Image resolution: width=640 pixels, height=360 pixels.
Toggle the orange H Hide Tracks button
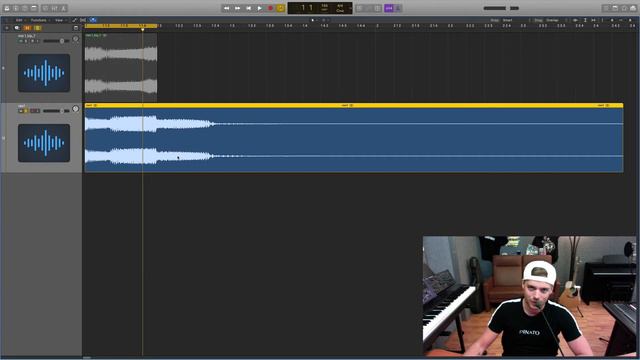coord(27,28)
